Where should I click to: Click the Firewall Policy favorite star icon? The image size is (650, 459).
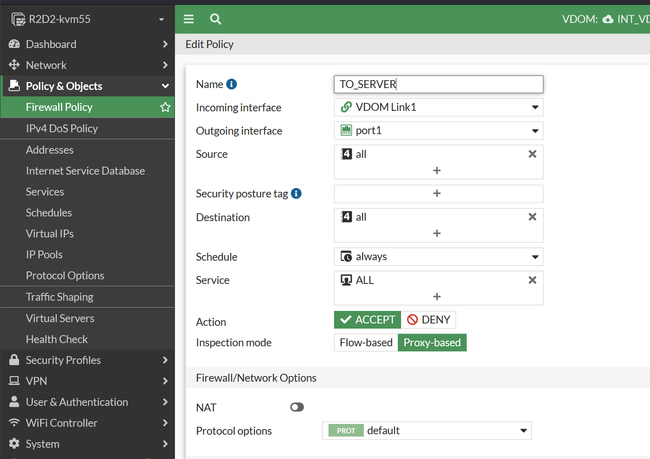(165, 107)
